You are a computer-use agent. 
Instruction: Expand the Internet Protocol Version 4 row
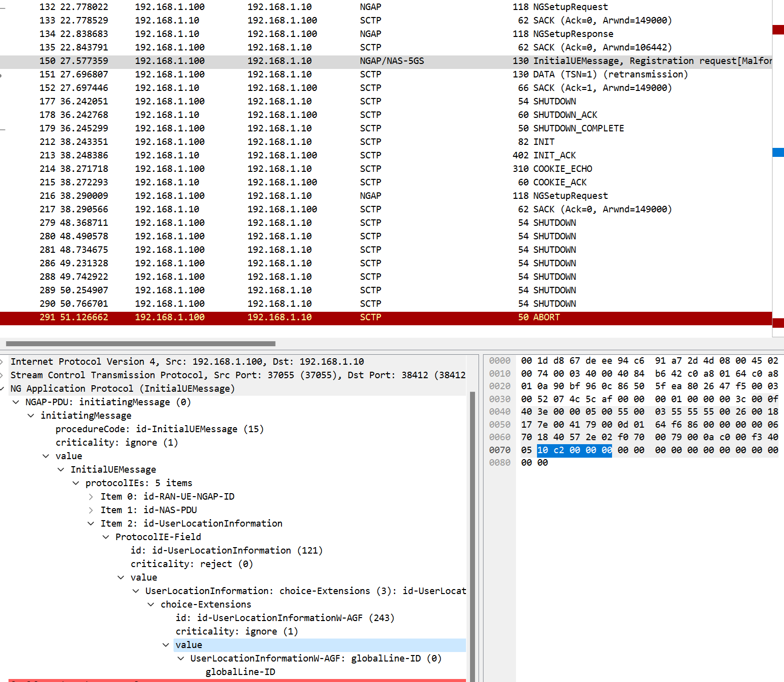click(x=2, y=362)
